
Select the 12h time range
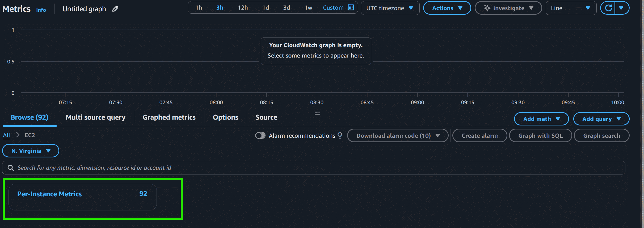pos(243,8)
